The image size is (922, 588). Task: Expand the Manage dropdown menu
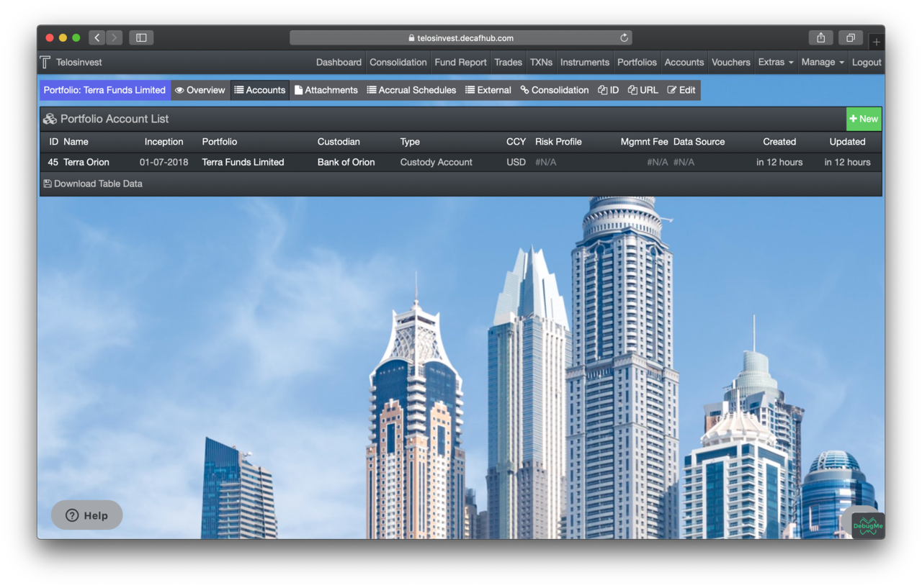[x=822, y=63]
